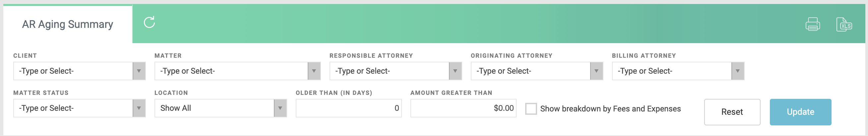Click the refresh report icon
The image size is (868, 136).
pos(149,23)
